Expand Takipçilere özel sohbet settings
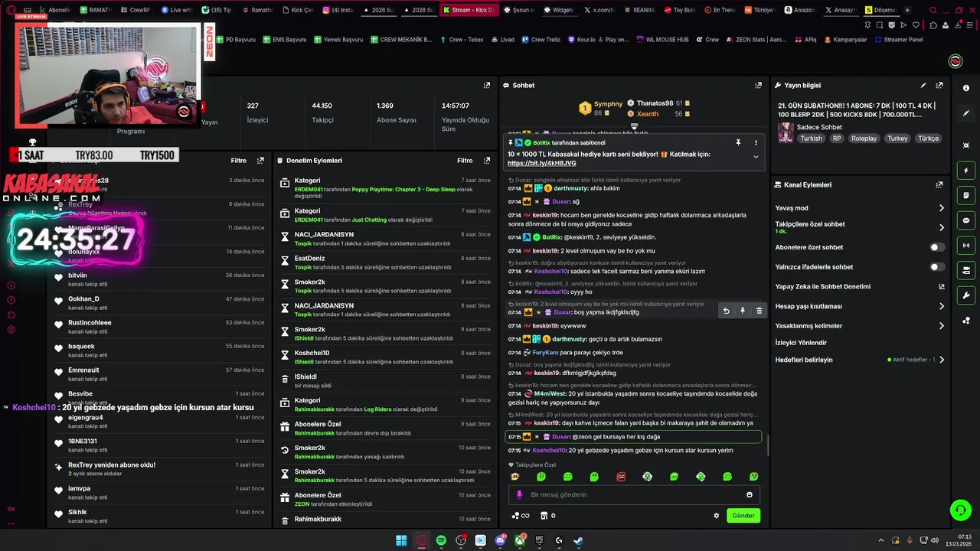This screenshot has height=551, width=980. 942,227
